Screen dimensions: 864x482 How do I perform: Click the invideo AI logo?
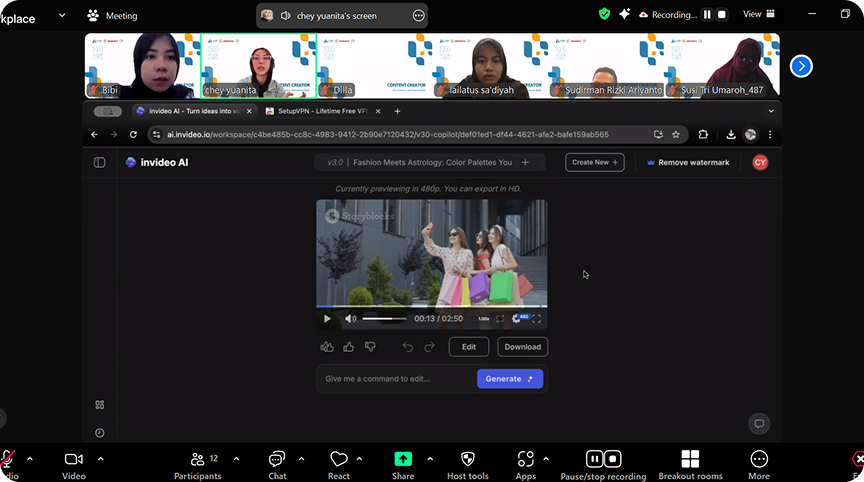(x=157, y=163)
